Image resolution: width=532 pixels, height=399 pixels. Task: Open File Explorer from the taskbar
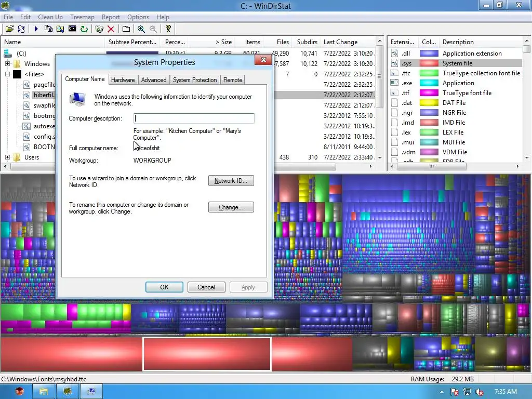pos(44,392)
